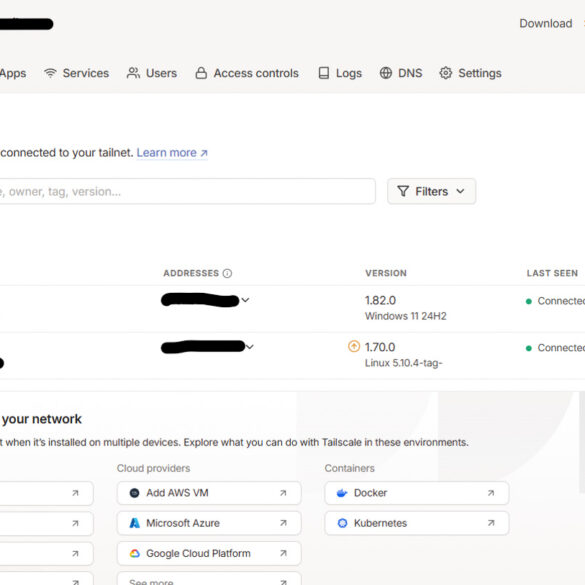Click external arrow on Kubernetes
Viewport: 585px width, 585px height.
491,523
